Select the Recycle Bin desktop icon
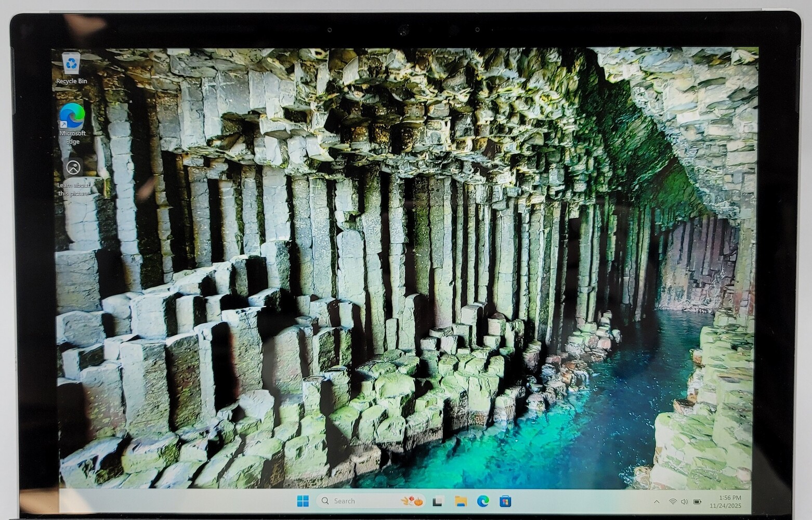812x520 pixels. (x=71, y=63)
